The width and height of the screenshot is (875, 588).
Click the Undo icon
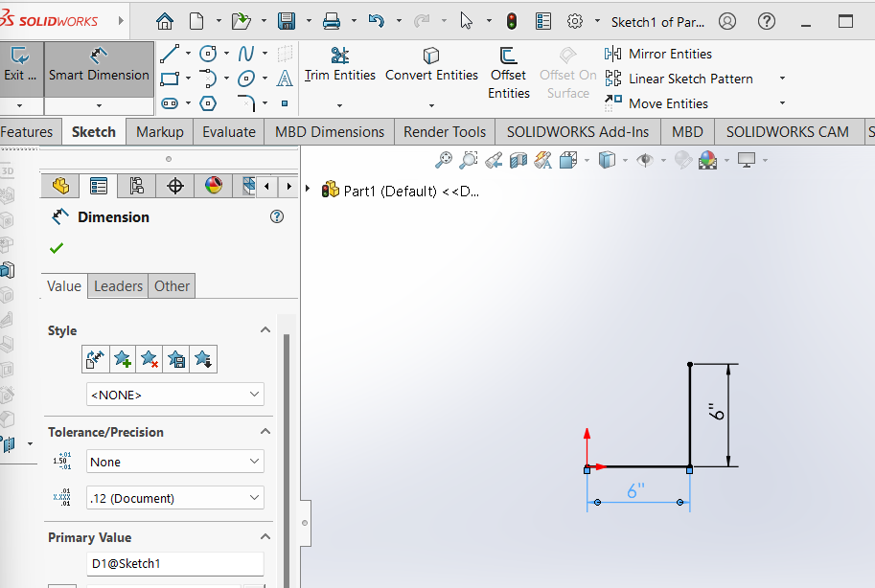377,21
